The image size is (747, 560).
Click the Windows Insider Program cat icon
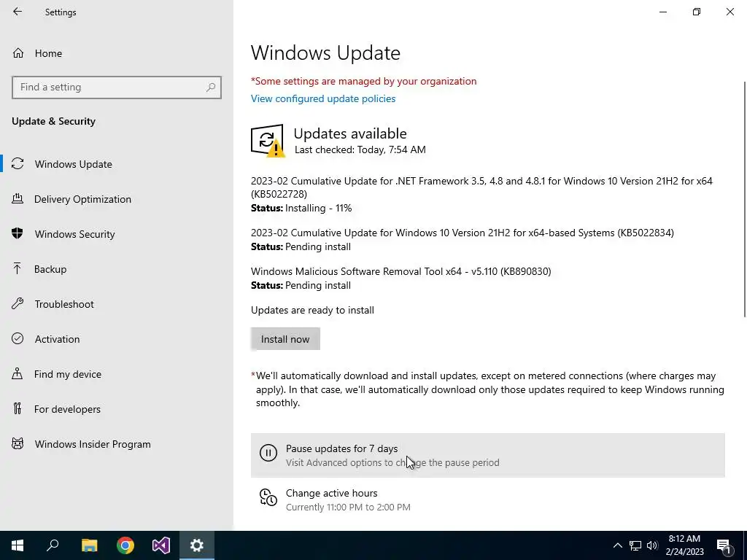point(18,444)
